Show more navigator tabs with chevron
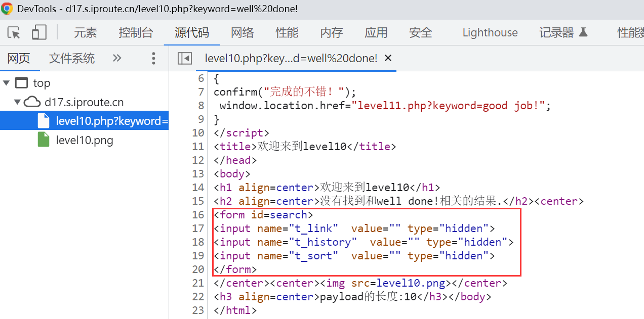 click(117, 58)
